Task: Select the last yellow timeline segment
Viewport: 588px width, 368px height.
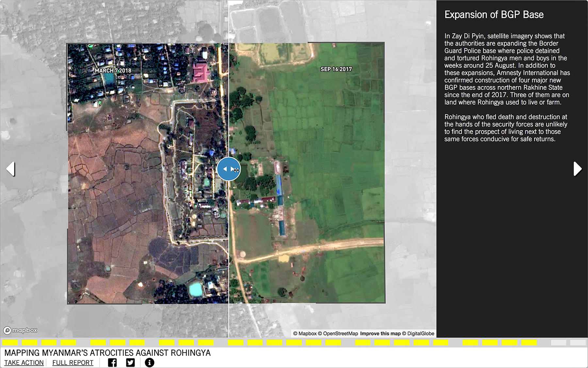Action: (529, 342)
